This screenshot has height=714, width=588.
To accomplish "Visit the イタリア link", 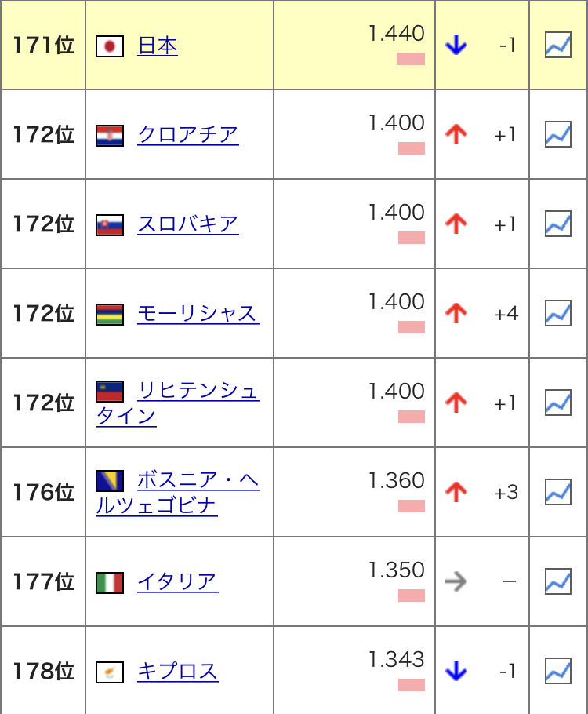I will pos(178,582).
